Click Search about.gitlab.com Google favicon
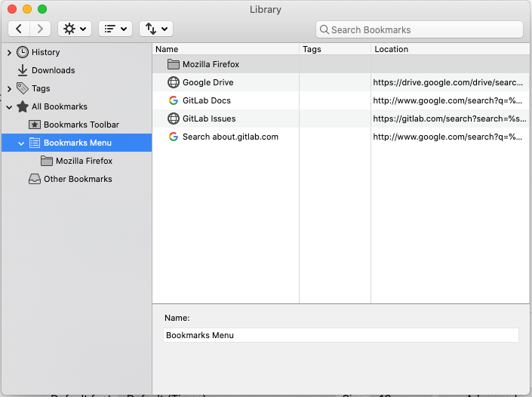Viewport: 532px width, 397px height. coord(174,137)
